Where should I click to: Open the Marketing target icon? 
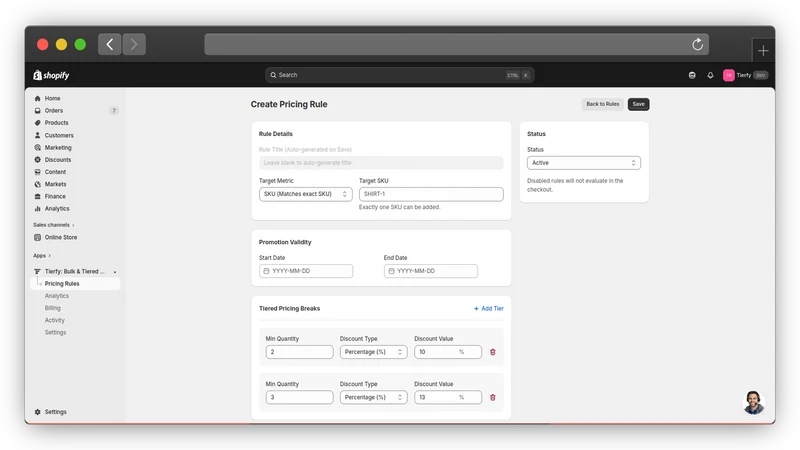coord(37,147)
